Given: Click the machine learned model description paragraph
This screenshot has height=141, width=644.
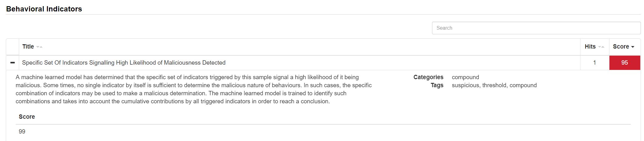Looking at the screenshot, I should tap(193, 89).
